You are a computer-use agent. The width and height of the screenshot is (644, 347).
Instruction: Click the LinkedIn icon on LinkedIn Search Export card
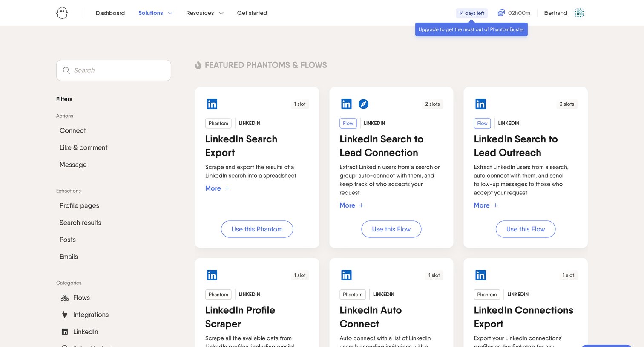pyautogui.click(x=212, y=104)
